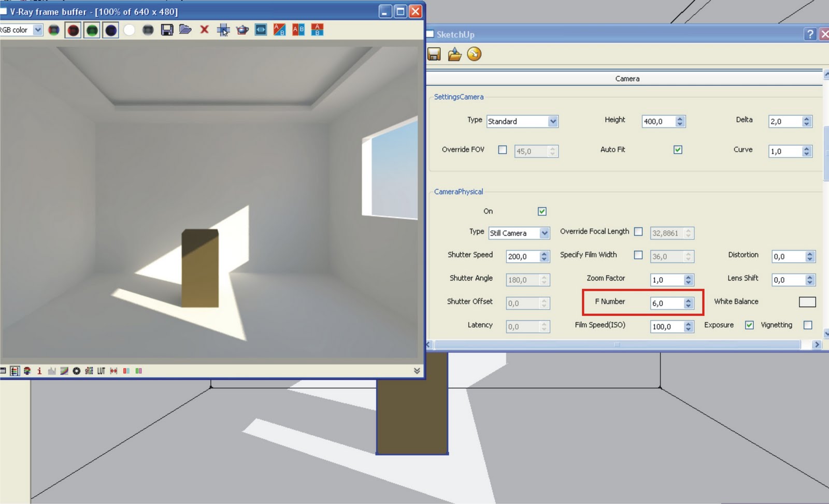Restore default options with the round arrow icon
This screenshot has height=504, width=829.
tap(474, 54)
